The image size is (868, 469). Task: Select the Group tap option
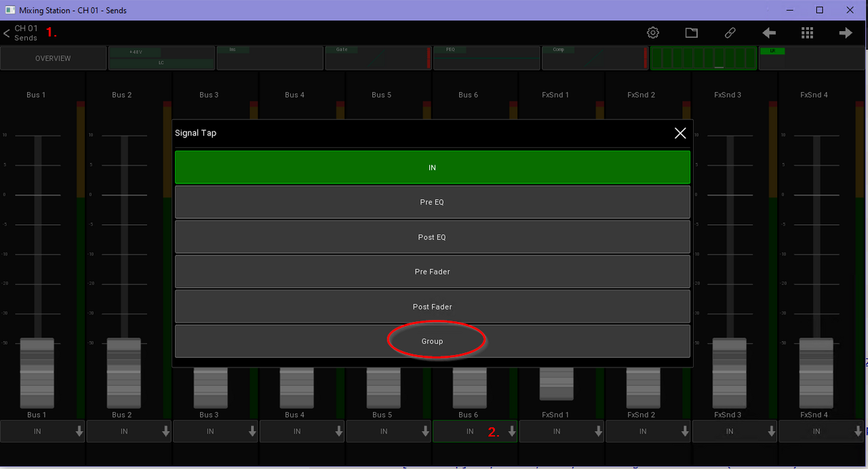click(x=433, y=341)
